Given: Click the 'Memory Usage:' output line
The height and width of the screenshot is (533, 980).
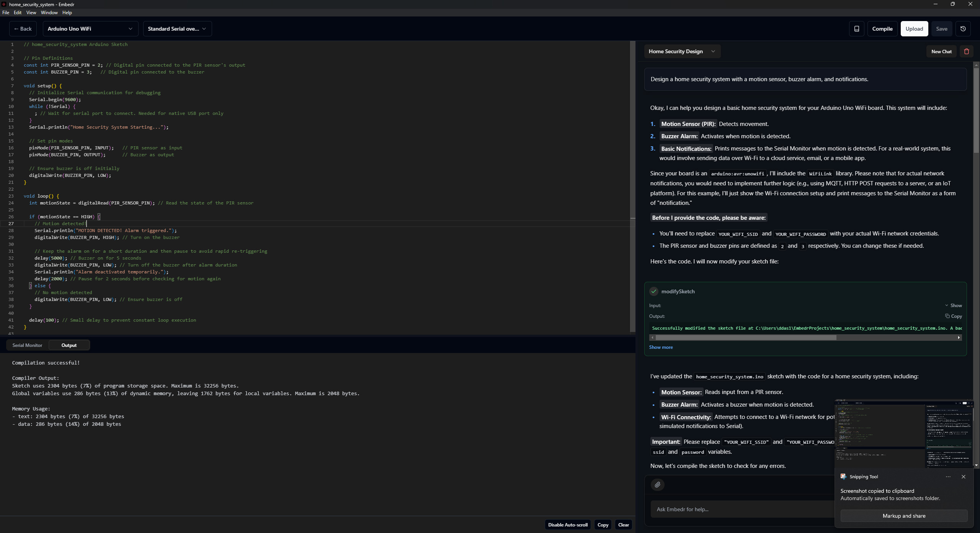Looking at the screenshot, I should (x=31, y=409).
